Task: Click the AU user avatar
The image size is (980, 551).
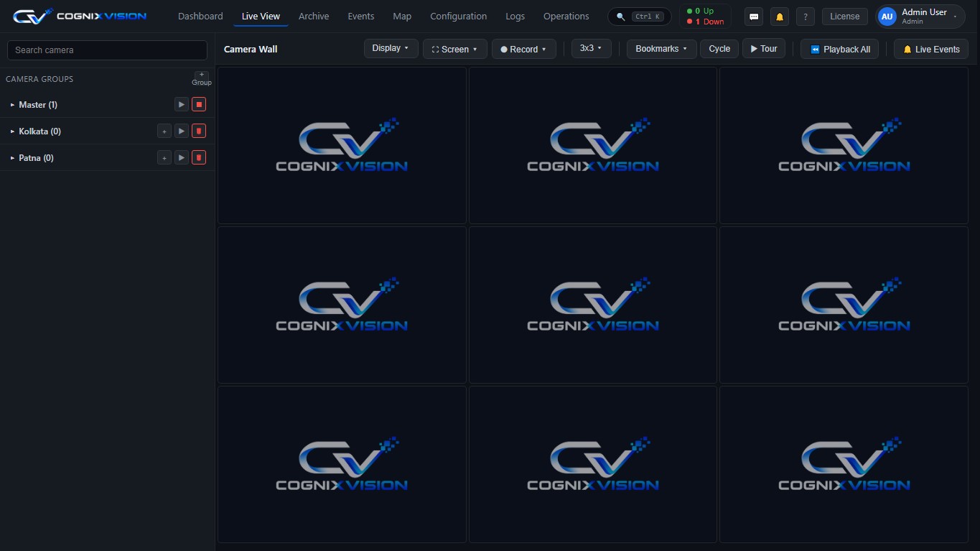Action: pyautogui.click(x=887, y=17)
